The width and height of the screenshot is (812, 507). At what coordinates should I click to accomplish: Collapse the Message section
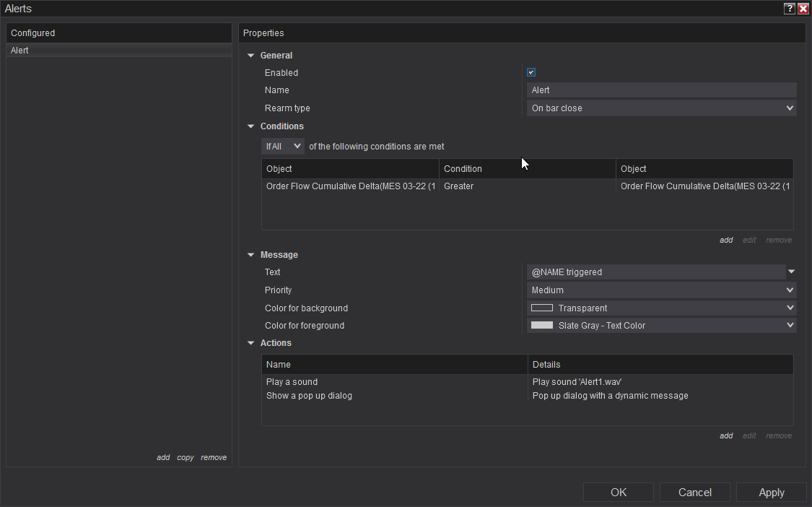tap(251, 255)
